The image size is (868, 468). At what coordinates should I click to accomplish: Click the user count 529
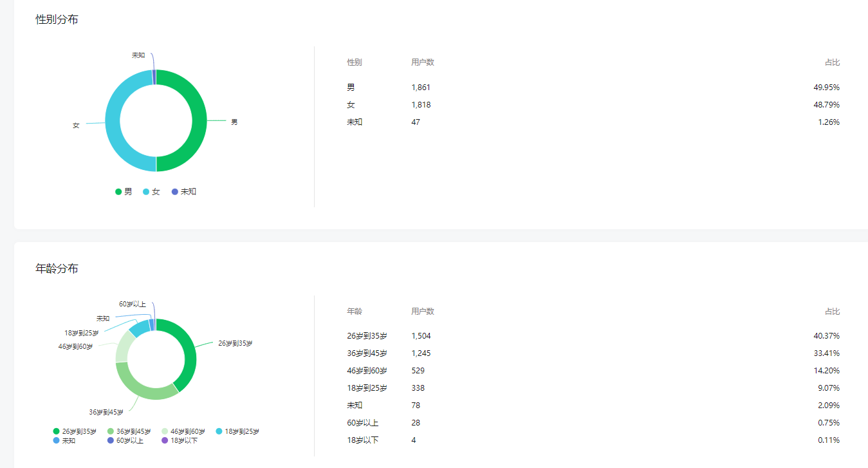(x=418, y=371)
